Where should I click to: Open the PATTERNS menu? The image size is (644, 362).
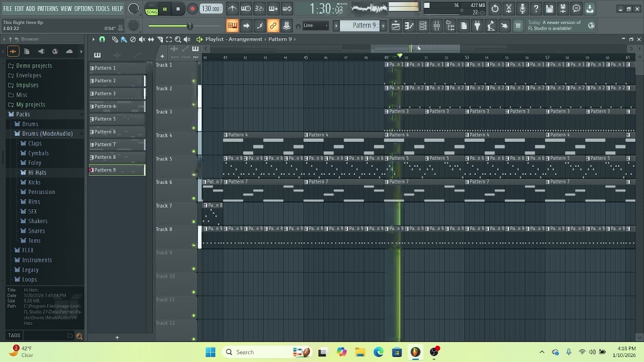[48, 9]
